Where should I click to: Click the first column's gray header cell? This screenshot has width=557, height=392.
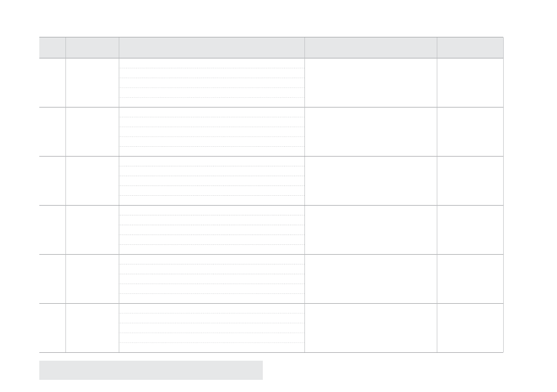click(52, 48)
